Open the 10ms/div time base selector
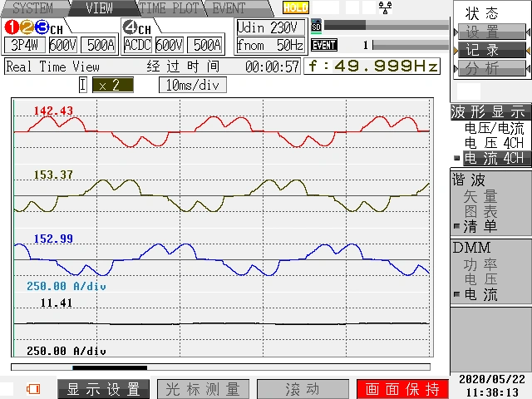The height and width of the screenshot is (399, 532). click(x=192, y=85)
